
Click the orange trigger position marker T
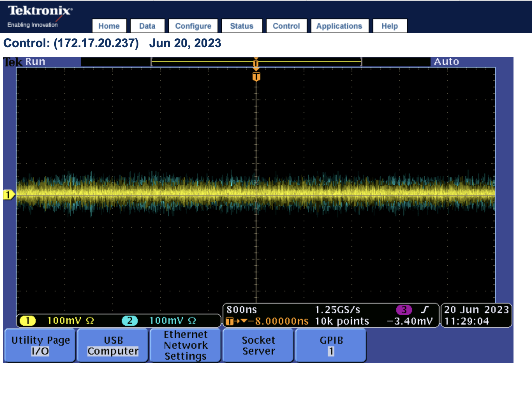[256, 77]
